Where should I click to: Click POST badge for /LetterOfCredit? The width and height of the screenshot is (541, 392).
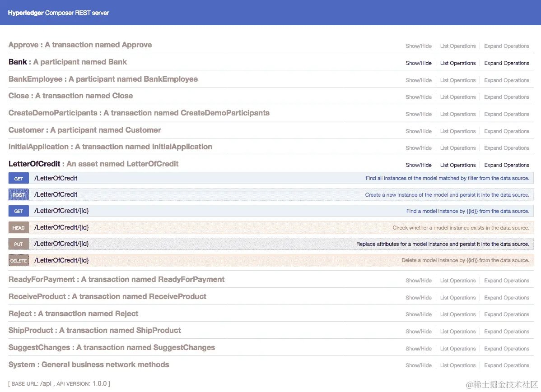19,195
